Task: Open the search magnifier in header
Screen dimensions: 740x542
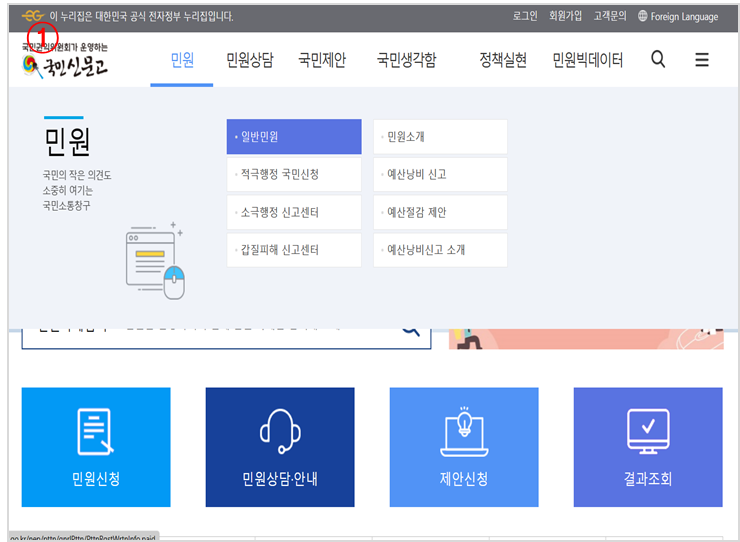Action: [658, 59]
